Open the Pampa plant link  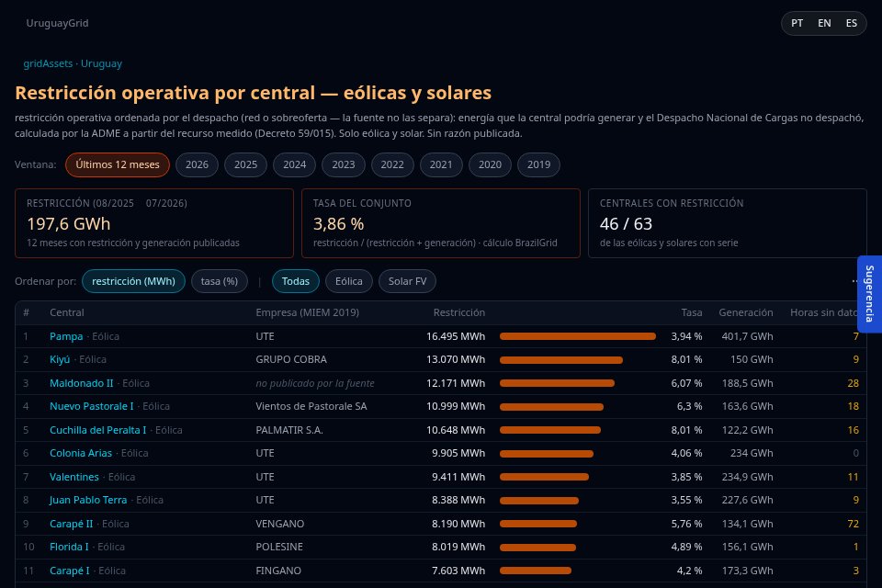pyautogui.click(x=66, y=336)
